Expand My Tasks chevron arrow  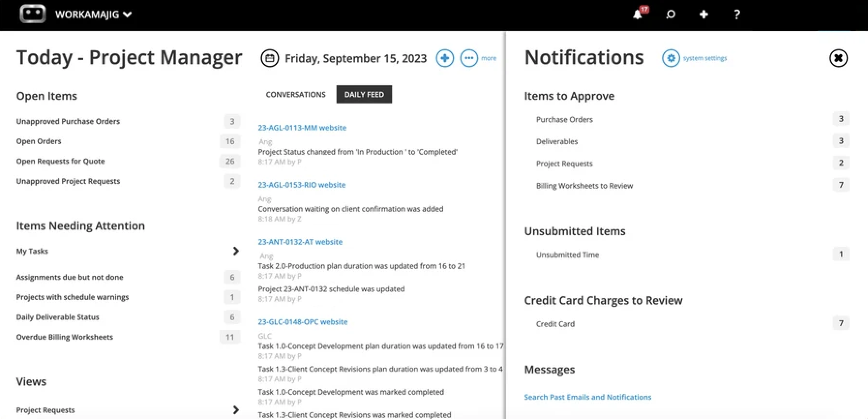pyautogui.click(x=236, y=251)
